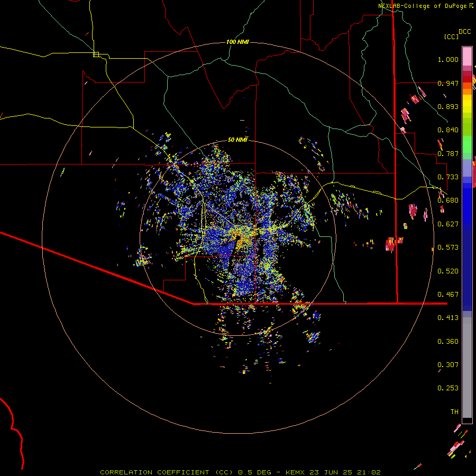
Task: Click the 0.787 value on the color scale
Action: (x=448, y=153)
